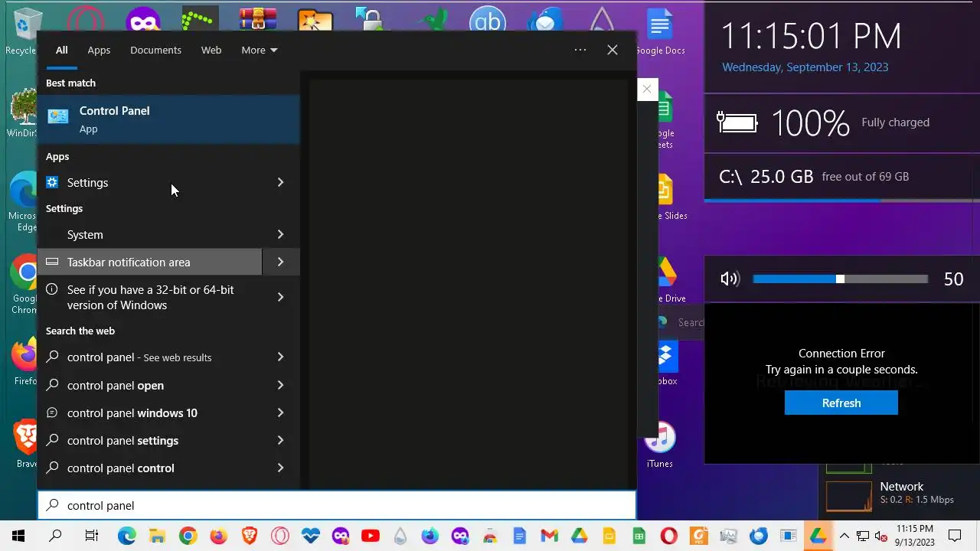
Task: Open the search panel three-dot options menu
Action: [x=580, y=50]
